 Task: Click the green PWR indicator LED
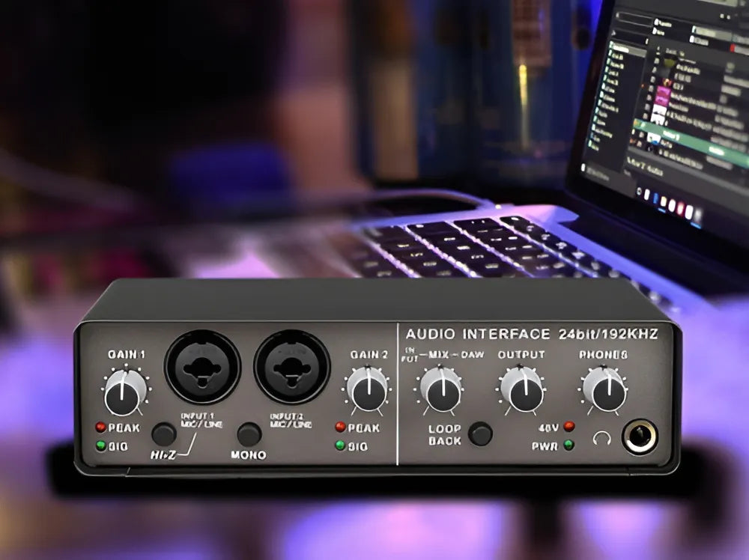569,445
